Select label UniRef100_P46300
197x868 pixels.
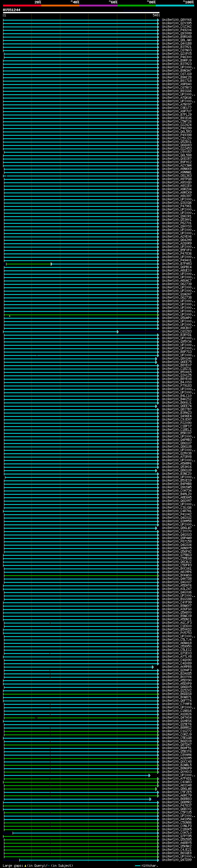177,57
